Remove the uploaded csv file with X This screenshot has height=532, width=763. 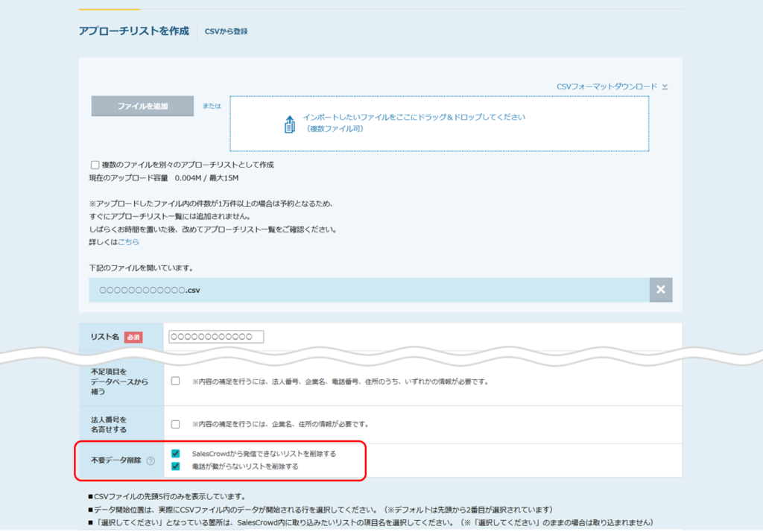660,290
